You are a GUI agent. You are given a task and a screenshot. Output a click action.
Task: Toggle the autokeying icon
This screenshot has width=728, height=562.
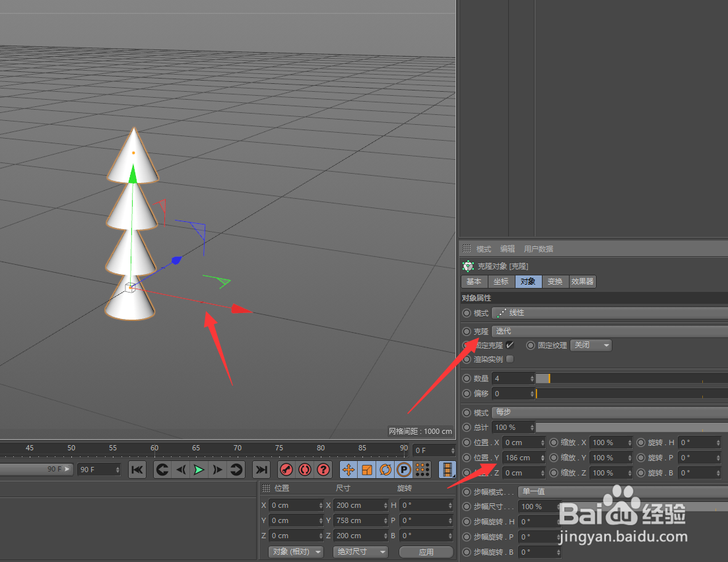click(305, 470)
